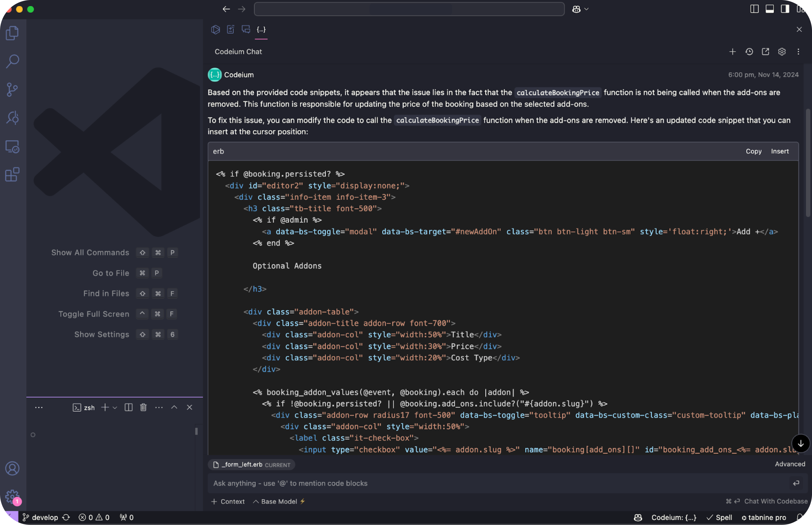Viewport: 812px width, 525px height.
Task: Open the Explorer view in activity bar
Action: coord(12,33)
